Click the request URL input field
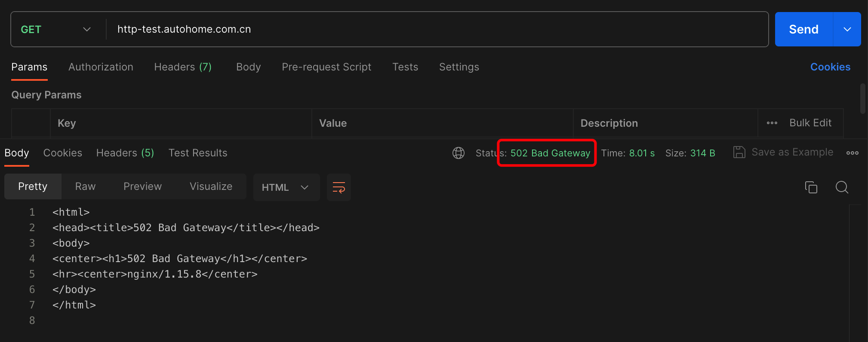The width and height of the screenshot is (868, 342). 430,29
